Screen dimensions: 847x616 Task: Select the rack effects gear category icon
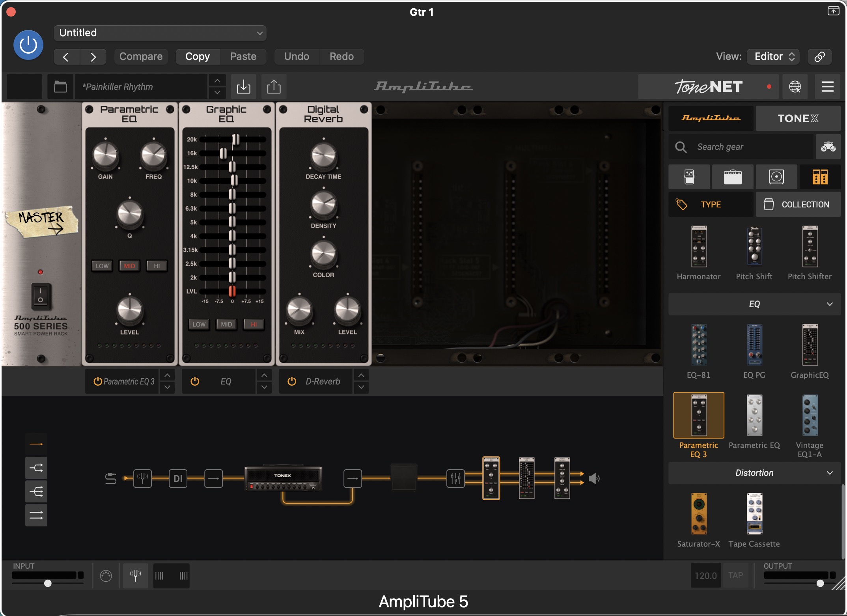tap(820, 177)
